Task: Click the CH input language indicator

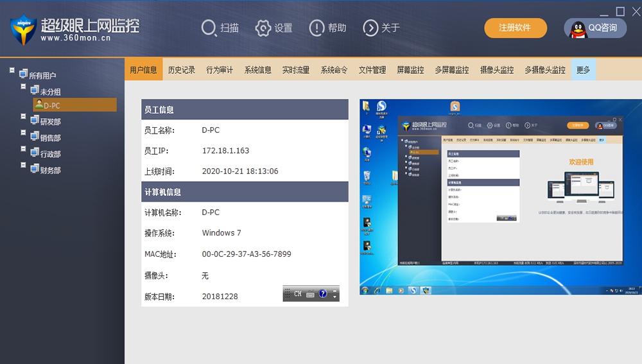Action: coord(298,294)
